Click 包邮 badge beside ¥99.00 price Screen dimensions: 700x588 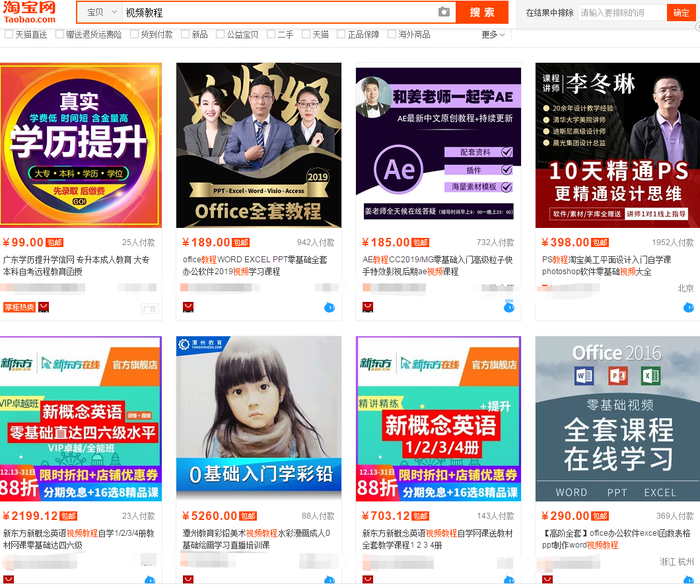click(x=55, y=242)
